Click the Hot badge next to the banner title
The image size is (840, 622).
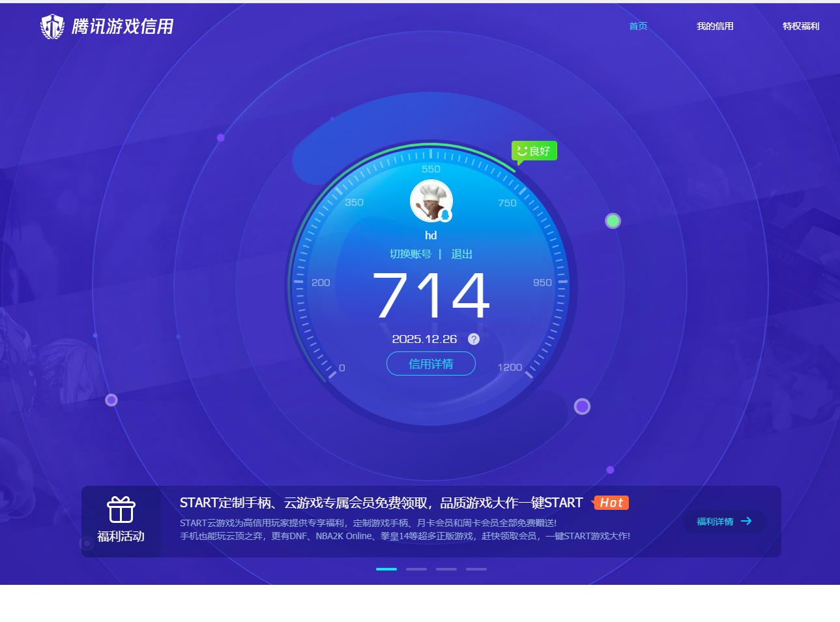click(610, 503)
